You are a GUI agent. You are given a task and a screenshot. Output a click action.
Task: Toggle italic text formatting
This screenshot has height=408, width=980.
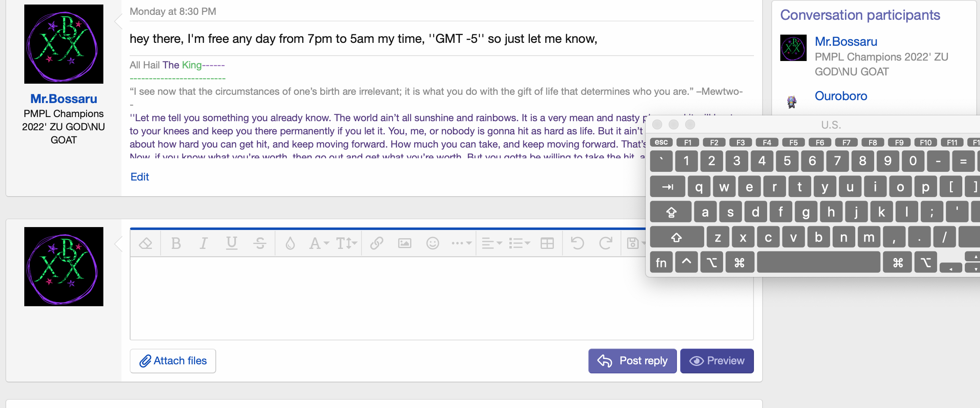203,243
